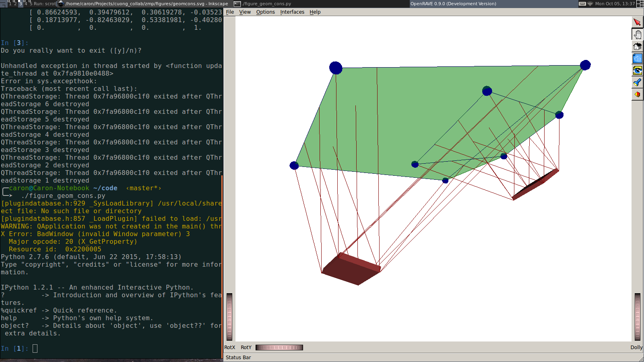Image resolution: width=644 pixels, height=362 pixels.
Task: Switch to workspace 2 in the top bar
Action: (16, 4)
